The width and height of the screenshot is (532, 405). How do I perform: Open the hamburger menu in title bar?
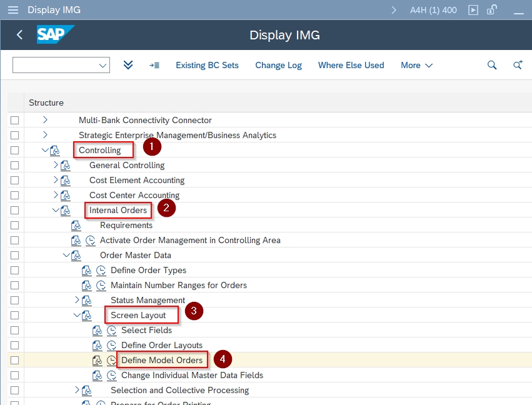(x=13, y=10)
